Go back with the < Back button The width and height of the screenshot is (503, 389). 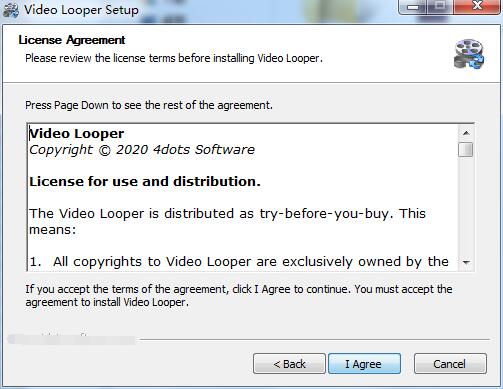(289, 364)
